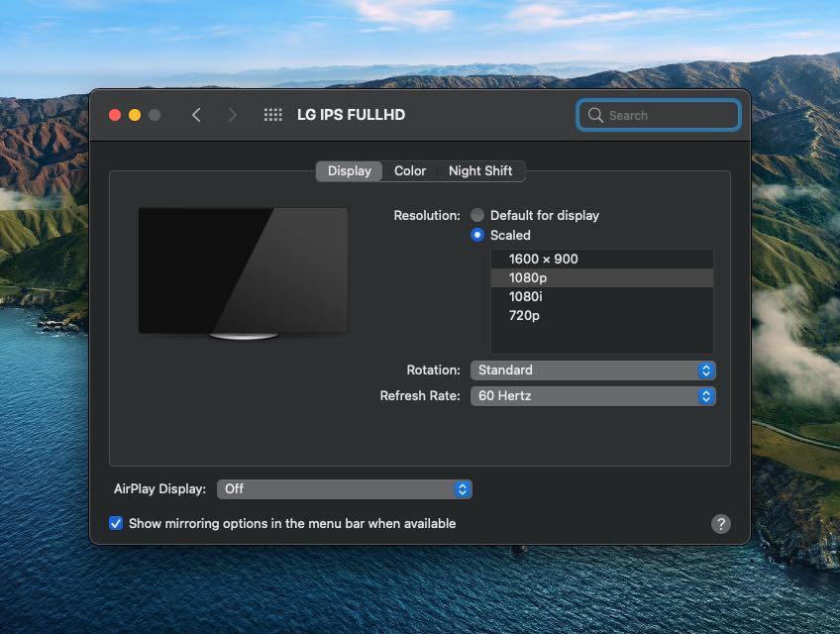Open help with the question mark button
Screen dimensions: 840x634
point(720,524)
